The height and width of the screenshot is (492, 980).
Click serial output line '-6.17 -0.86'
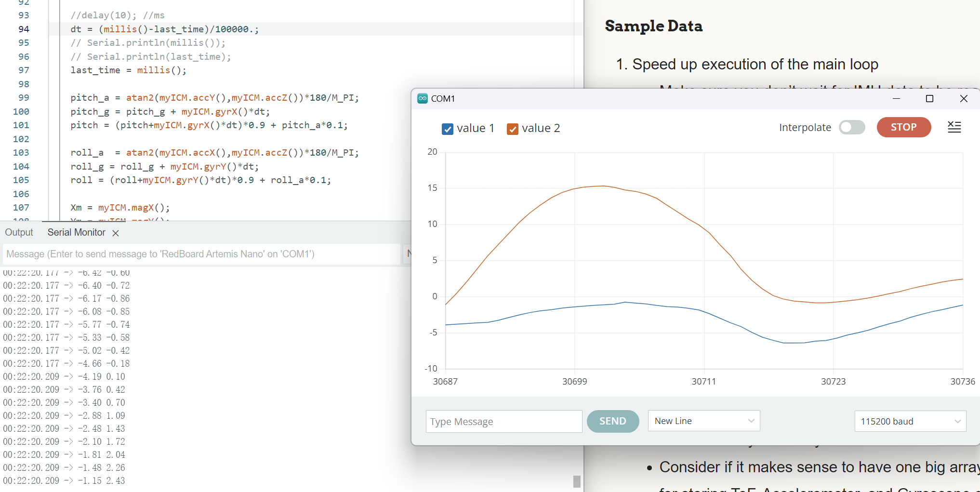click(x=66, y=299)
